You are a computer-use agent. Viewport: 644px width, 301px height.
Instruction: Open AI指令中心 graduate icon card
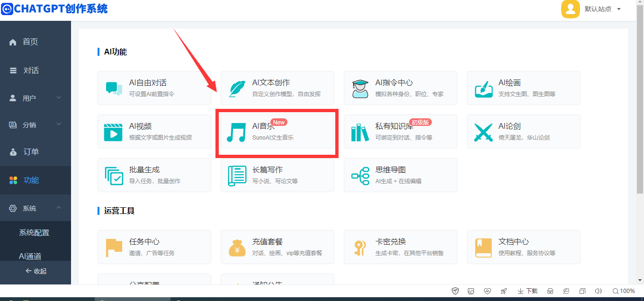click(401, 88)
